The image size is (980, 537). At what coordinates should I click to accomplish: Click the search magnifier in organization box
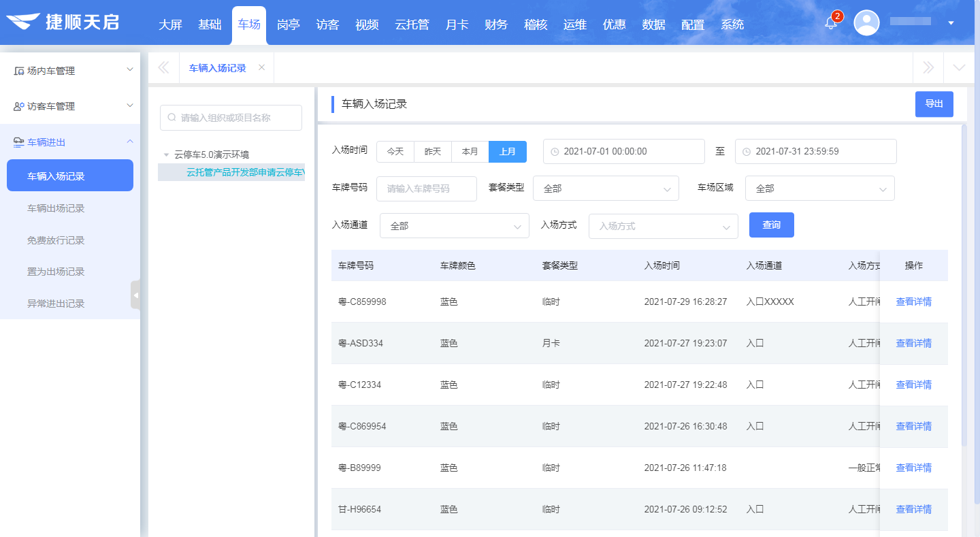(171, 118)
